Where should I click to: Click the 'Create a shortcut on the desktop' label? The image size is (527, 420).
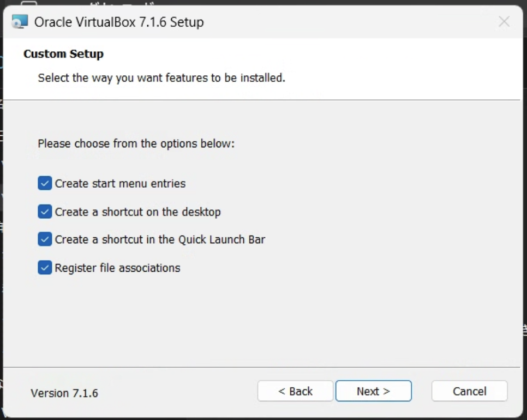(x=138, y=212)
